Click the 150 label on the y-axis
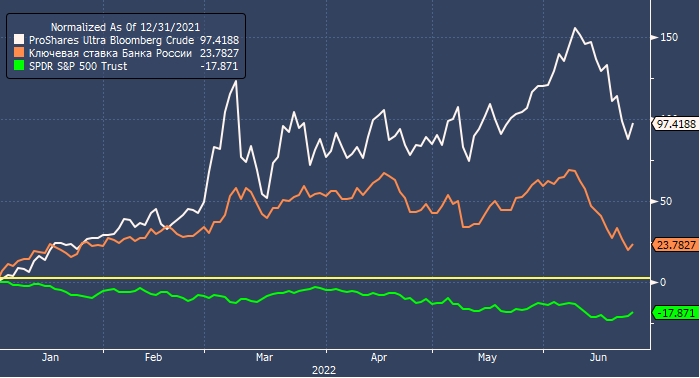This screenshot has height=378, width=700. (x=669, y=37)
